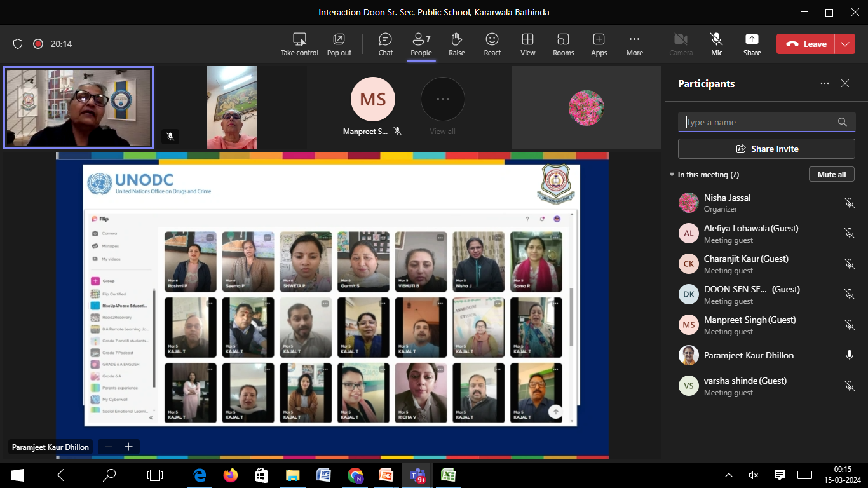Open the Chat panel
Viewport: 868px width, 488px height.
coord(386,44)
